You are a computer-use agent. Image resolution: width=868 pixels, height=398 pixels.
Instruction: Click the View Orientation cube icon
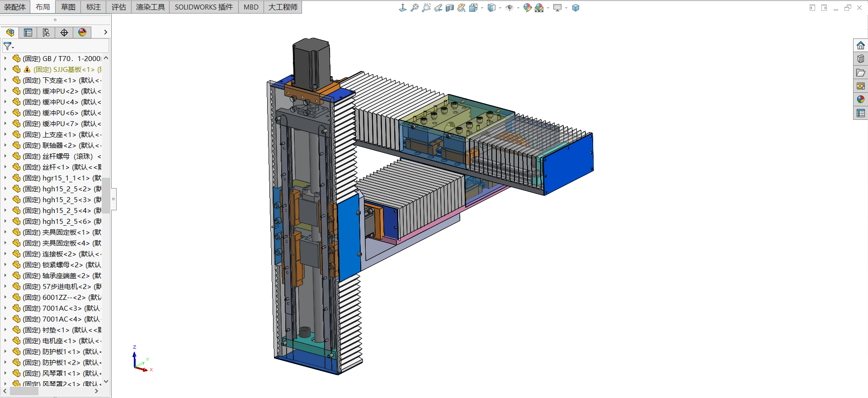tap(473, 8)
